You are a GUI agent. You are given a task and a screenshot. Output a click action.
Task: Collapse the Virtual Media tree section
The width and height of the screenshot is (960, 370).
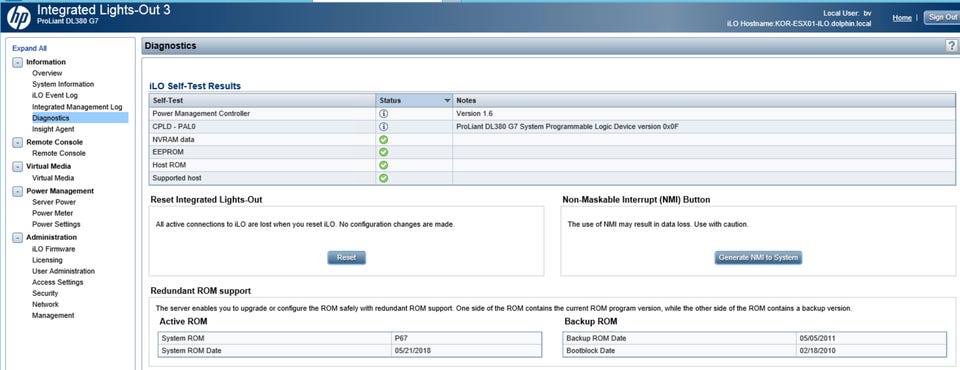pyautogui.click(x=17, y=166)
